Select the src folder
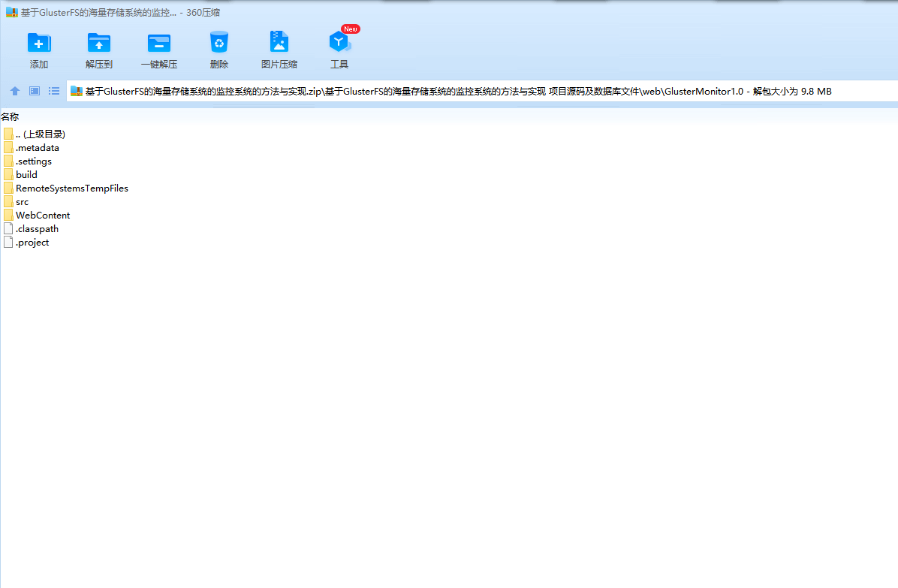 coord(16,202)
